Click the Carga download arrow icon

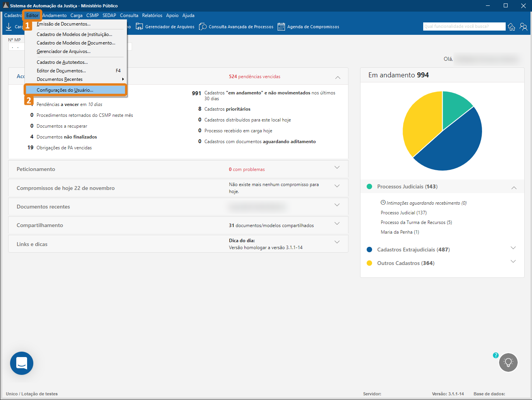(9, 27)
